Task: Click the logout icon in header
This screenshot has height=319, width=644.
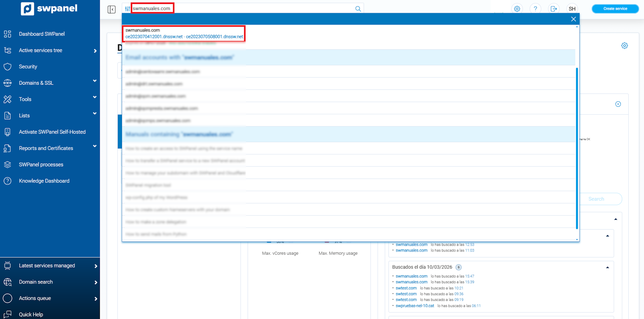Action: point(554,9)
